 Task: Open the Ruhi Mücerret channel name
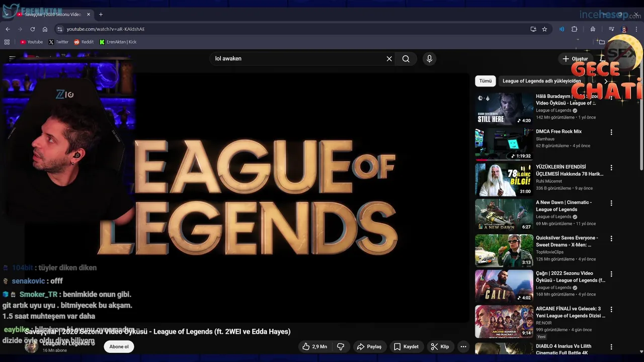tap(549, 182)
